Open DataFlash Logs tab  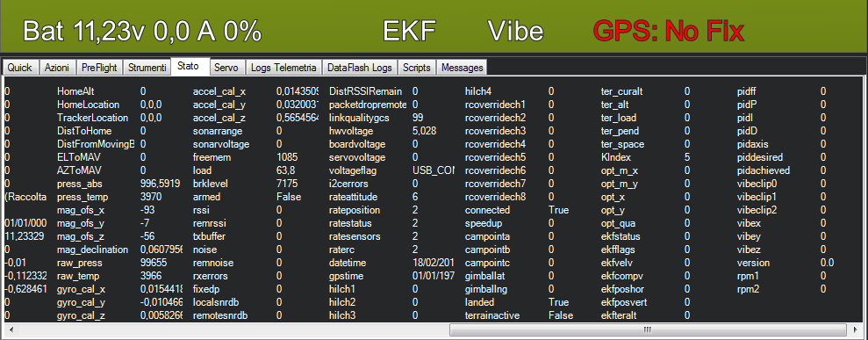[x=359, y=68]
